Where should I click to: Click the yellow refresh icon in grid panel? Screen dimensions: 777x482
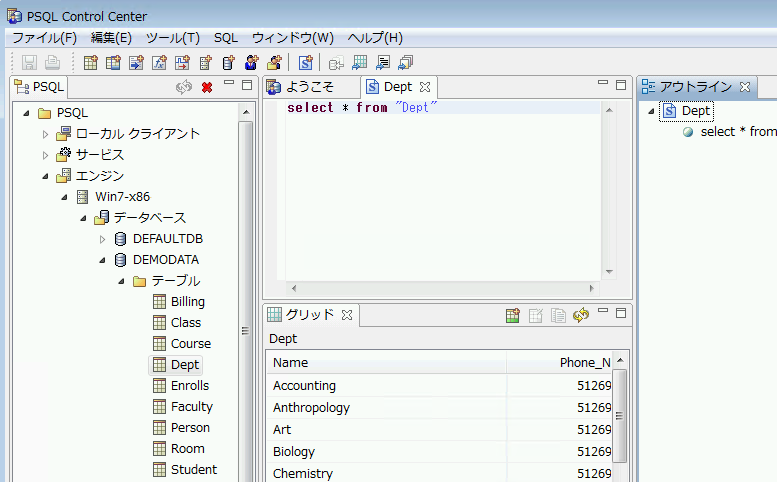pos(581,316)
